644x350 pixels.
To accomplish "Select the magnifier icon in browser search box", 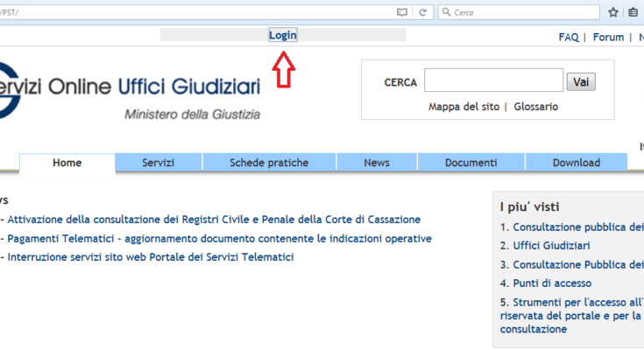I will (447, 12).
